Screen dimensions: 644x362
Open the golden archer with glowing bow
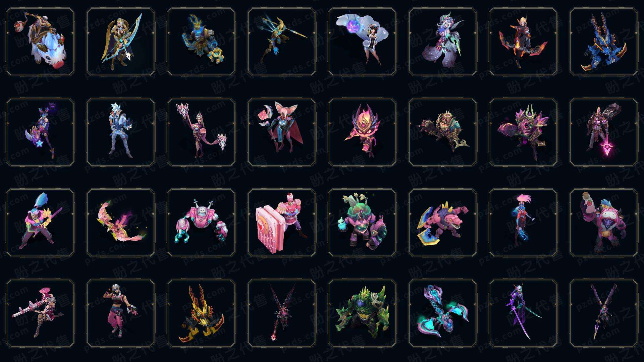(x=121, y=42)
